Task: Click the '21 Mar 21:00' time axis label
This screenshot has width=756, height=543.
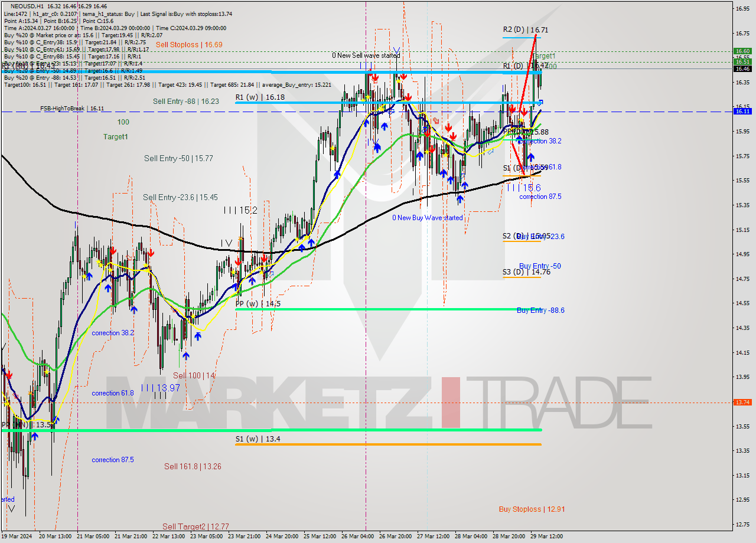Action: click(x=131, y=537)
